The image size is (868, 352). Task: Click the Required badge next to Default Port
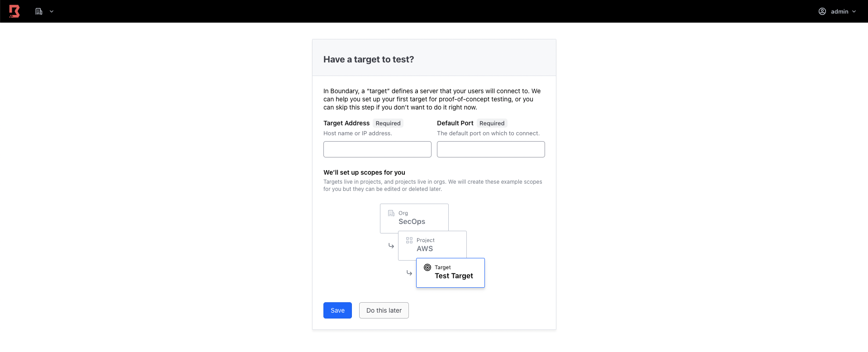492,123
